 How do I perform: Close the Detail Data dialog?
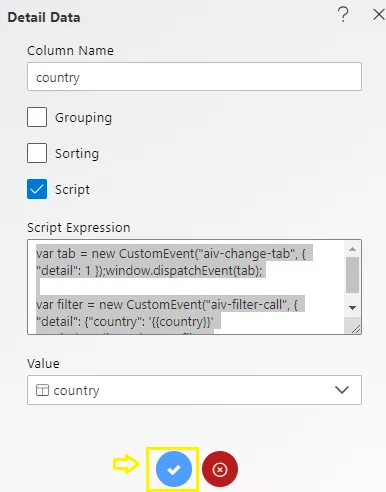click(x=379, y=15)
